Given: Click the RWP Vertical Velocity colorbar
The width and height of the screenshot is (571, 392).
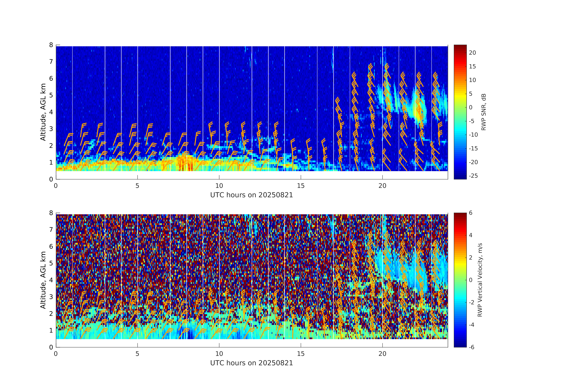Looking at the screenshot, I should coord(460,280).
